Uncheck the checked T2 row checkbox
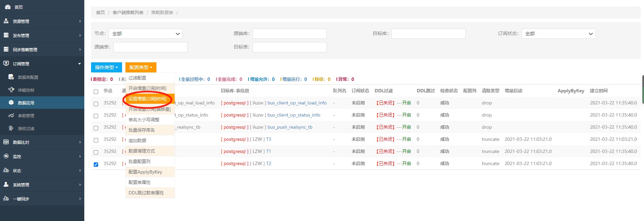Screen dimensions: 644x221 point(96,164)
